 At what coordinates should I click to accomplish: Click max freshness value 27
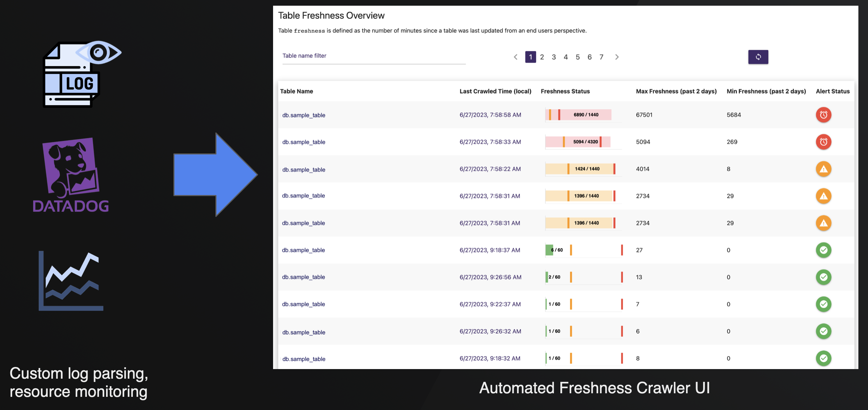click(x=639, y=250)
